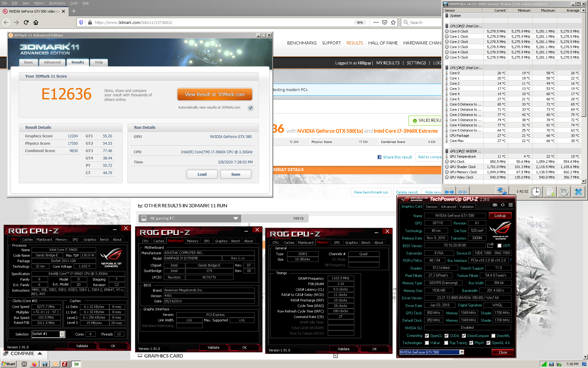Open Sensors tab in GPU-Z
This screenshot has height=368, width=588.
click(432, 207)
